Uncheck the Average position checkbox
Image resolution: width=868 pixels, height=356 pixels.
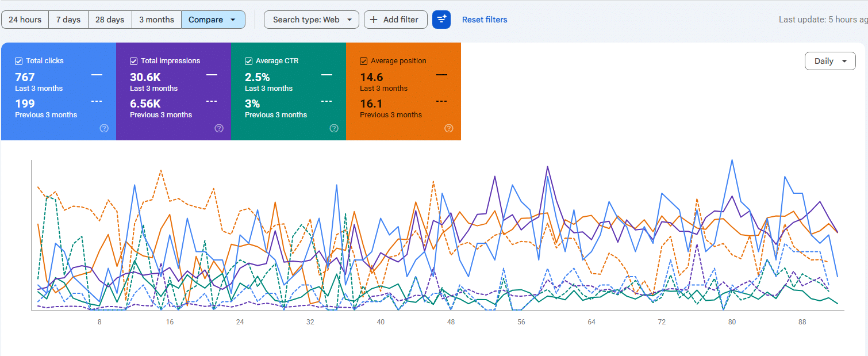pyautogui.click(x=364, y=61)
